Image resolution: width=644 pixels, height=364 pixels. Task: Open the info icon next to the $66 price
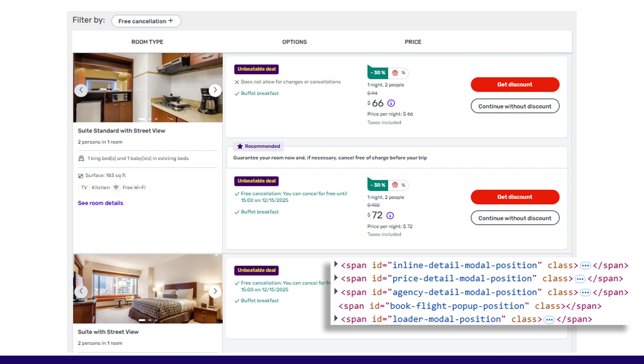[x=391, y=103]
